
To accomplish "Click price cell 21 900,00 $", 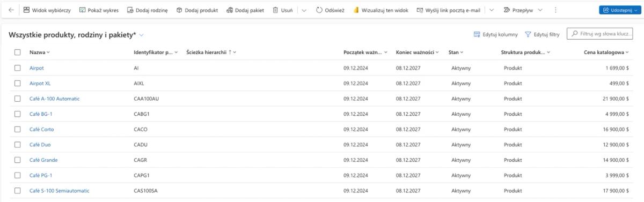I will tap(616, 99).
